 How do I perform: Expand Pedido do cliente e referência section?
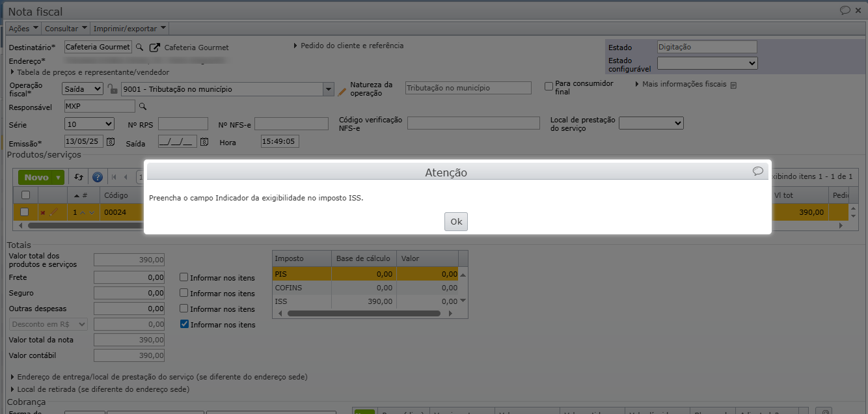(x=349, y=46)
